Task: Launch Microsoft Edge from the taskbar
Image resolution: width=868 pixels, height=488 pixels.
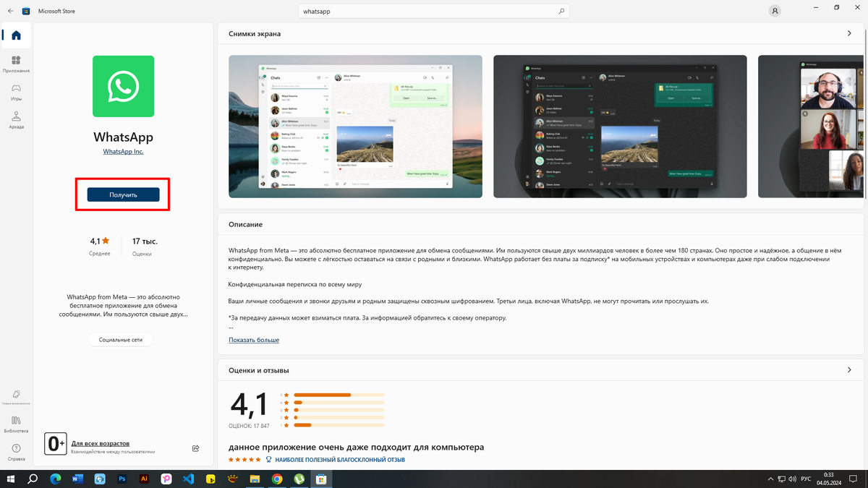Action: (55, 479)
